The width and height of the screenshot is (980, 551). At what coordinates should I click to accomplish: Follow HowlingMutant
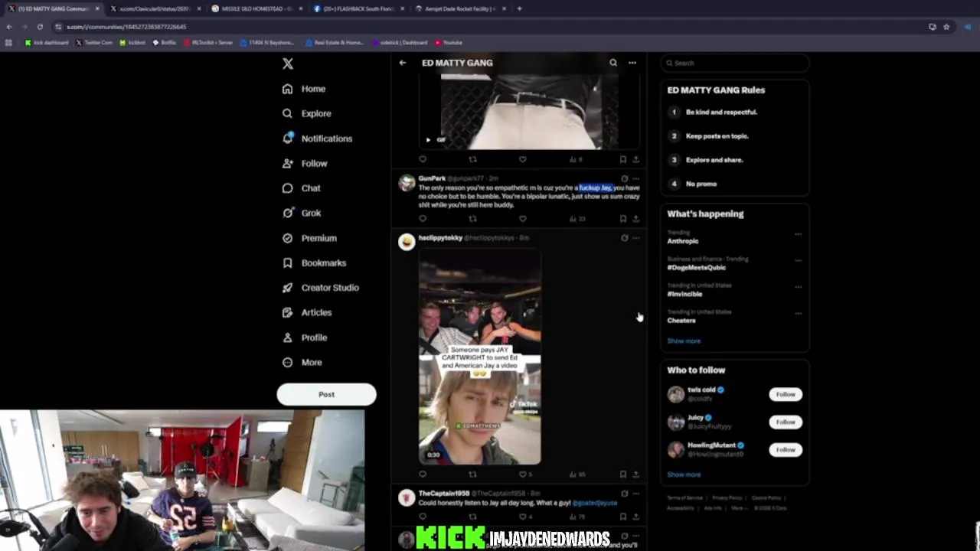coord(786,450)
